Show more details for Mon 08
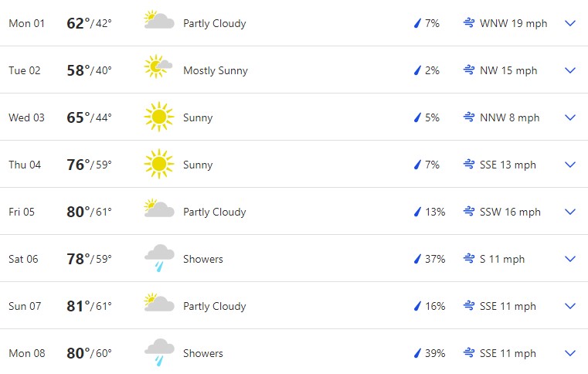588x374 pixels. coord(570,353)
